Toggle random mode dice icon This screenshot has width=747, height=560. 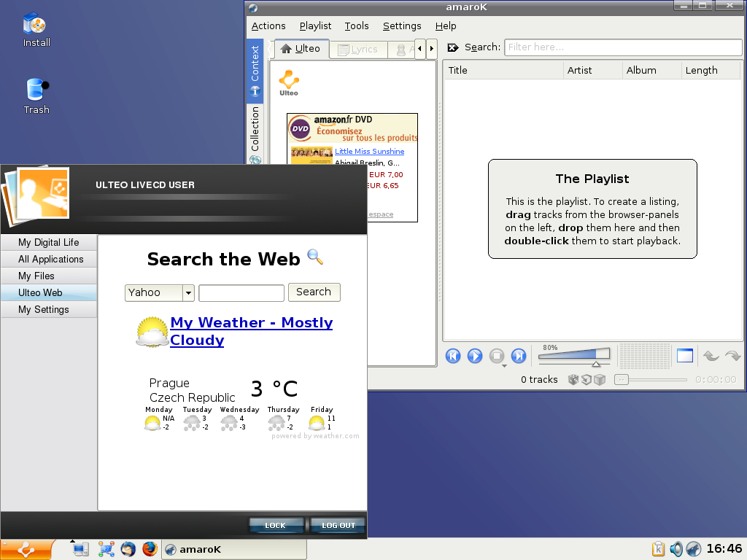pyautogui.click(x=573, y=379)
